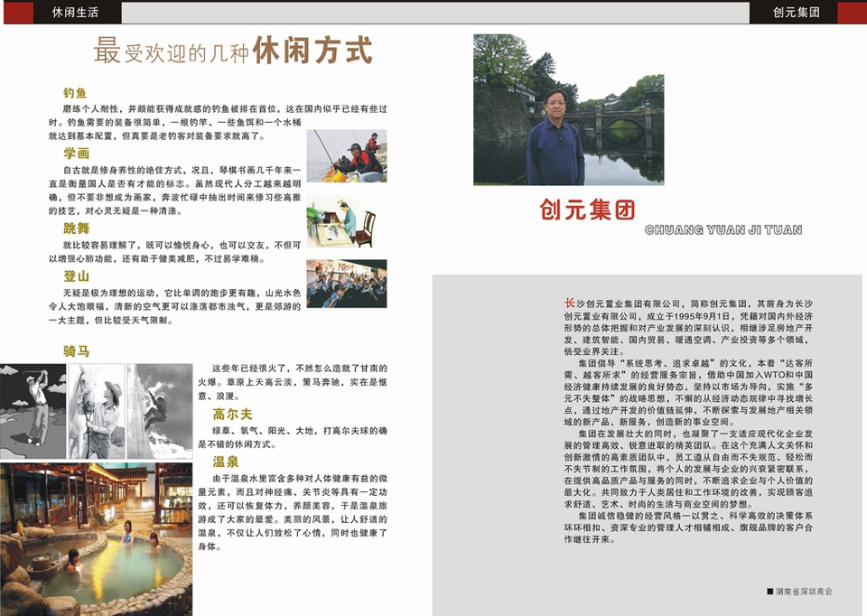867x616 pixels.
Task: Click the 创元集团 header label top right
Action: tap(797, 13)
